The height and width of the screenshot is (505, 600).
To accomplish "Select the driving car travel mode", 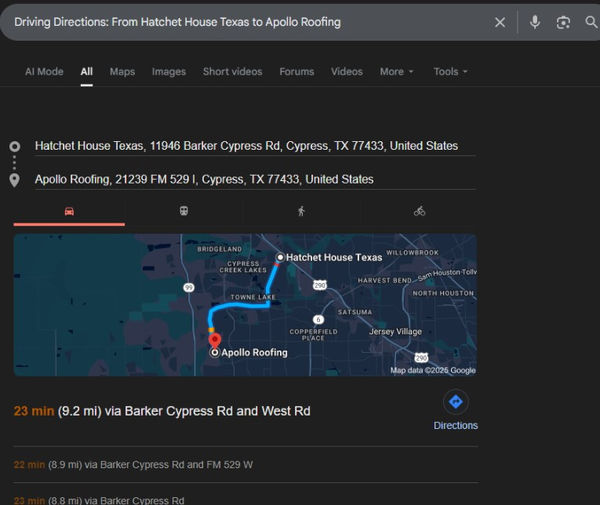I will [69, 211].
